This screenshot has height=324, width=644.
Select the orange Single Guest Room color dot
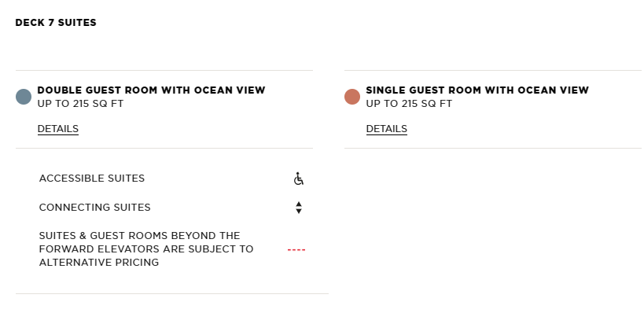[352, 97]
